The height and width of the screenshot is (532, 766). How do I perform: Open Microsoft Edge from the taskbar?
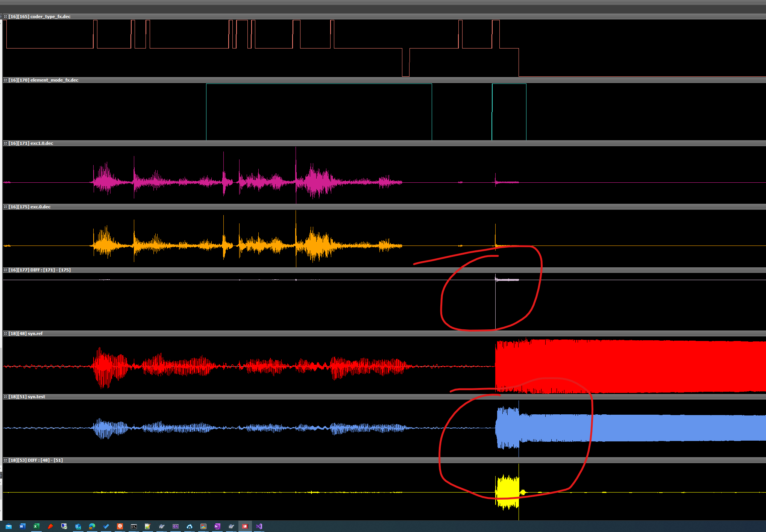tap(92, 526)
